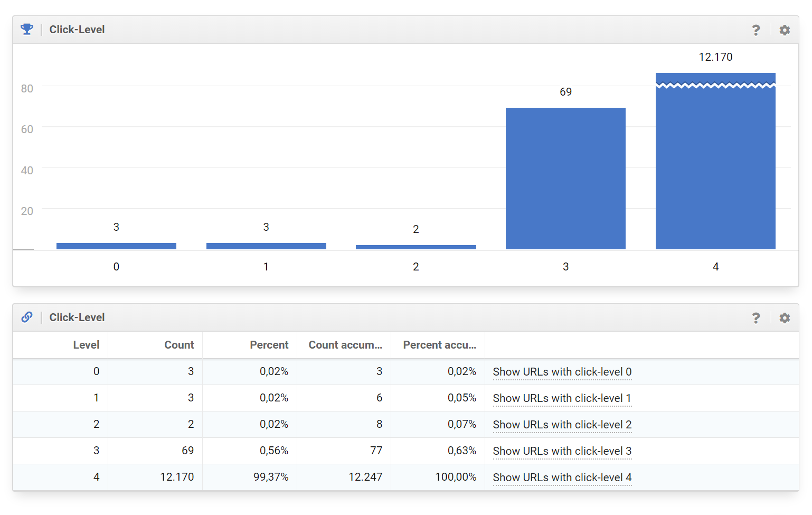This screenshot has width=812, height=515.
Task: Click the Count accum... column header
Action: pos(345,345)
